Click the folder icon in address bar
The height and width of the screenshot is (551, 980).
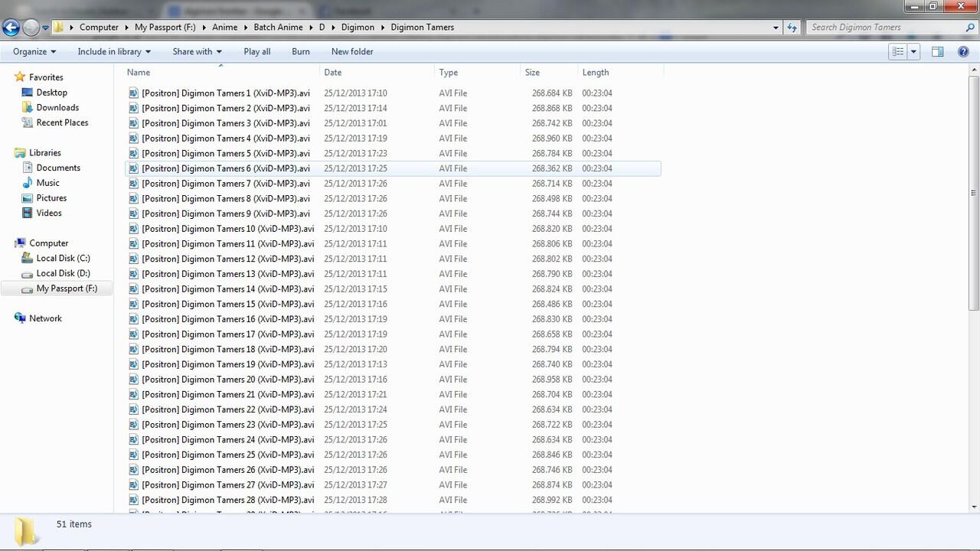(58, 27)
